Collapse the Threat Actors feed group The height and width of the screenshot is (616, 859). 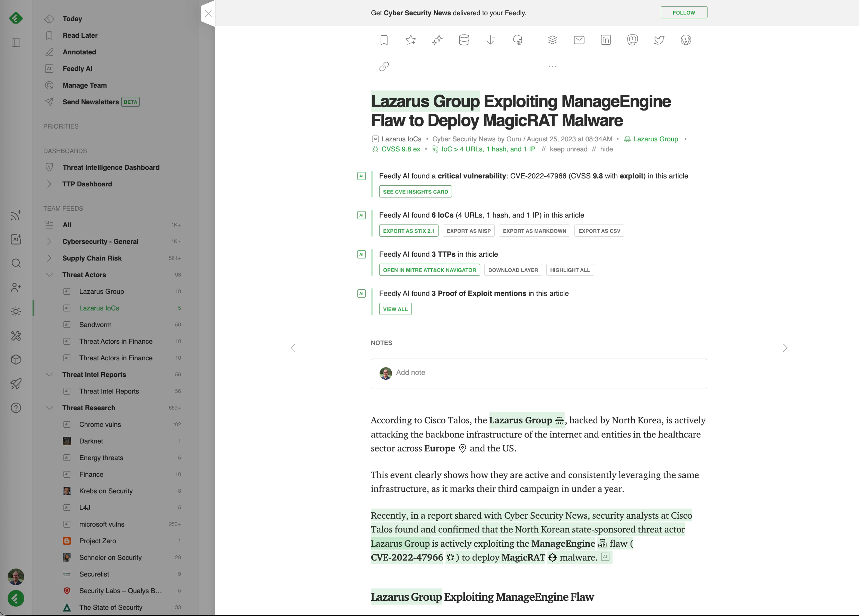49,274
